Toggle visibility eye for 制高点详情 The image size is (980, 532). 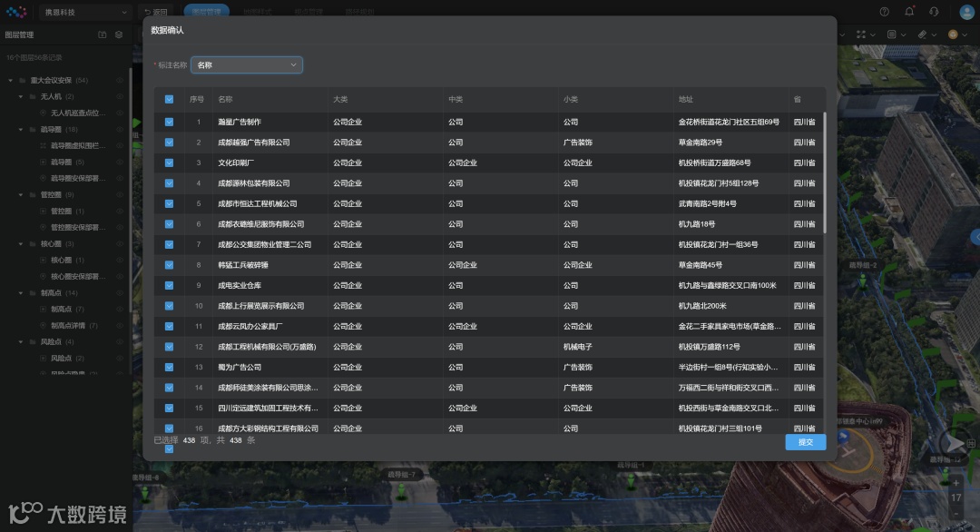tap(120, 326)
